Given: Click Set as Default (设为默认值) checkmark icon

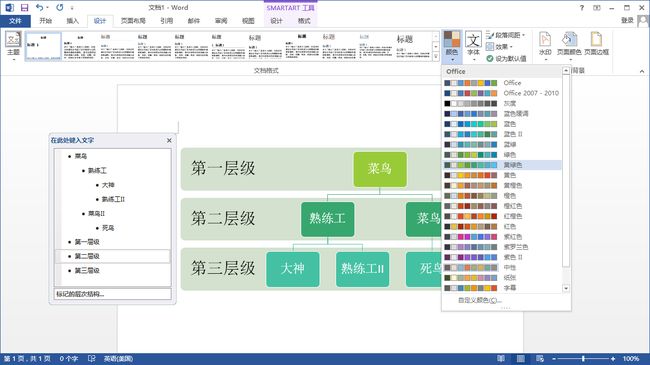Looking at the screenshot, I should pyautogui.click(x=490, y=58).
